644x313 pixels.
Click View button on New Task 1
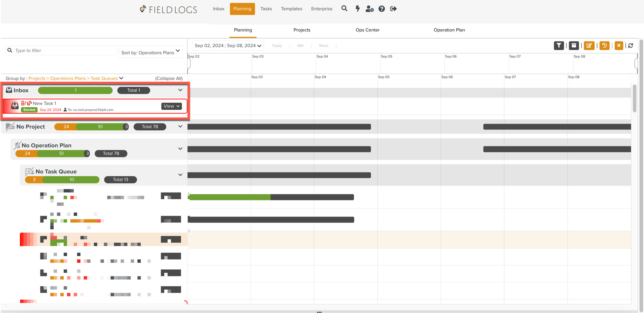[171, 106]
